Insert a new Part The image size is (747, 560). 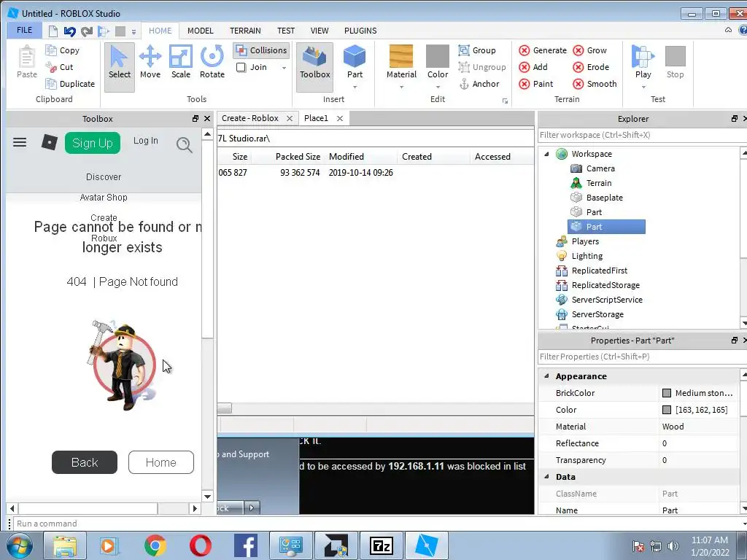[x=355, y=61]
